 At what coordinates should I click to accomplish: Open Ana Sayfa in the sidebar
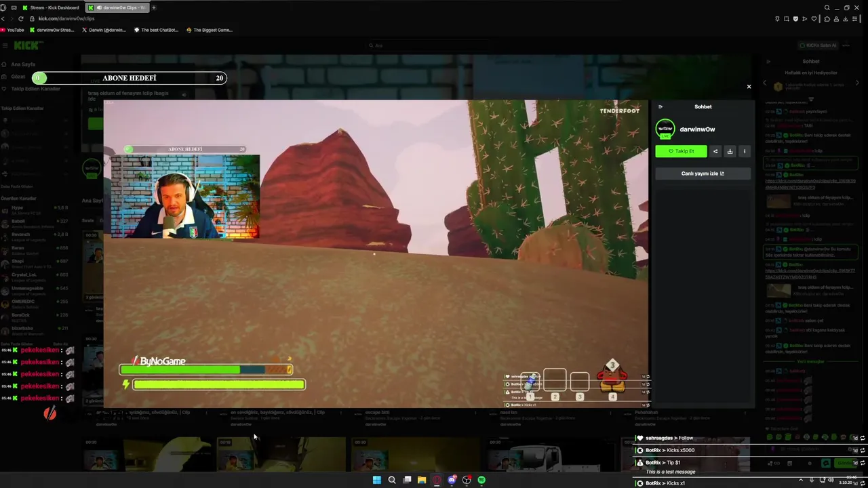coord(18,64)
